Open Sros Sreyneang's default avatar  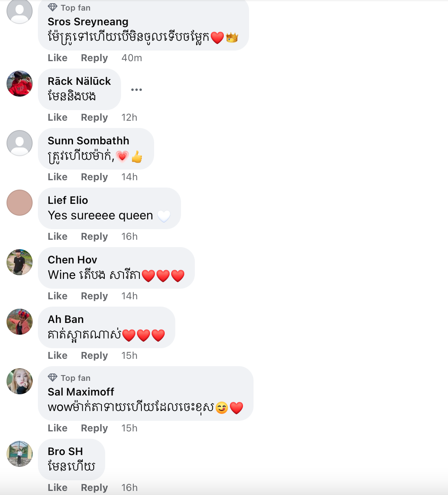tap(20, 11)
